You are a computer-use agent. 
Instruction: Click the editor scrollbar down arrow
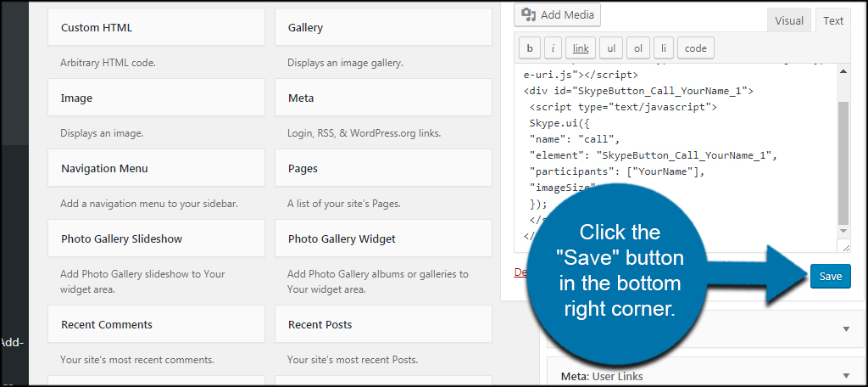pos(843,232)
